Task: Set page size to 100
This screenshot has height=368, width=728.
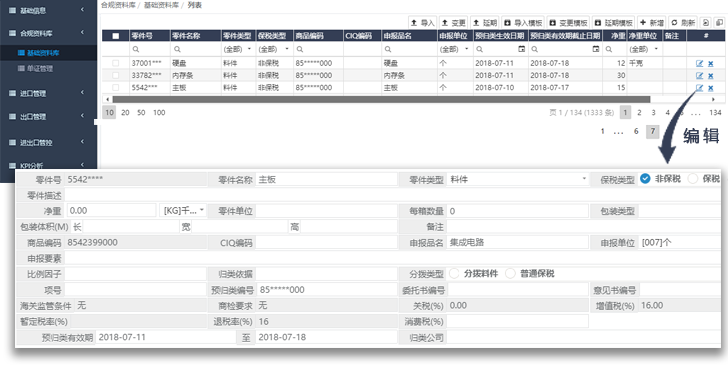Action: coord(159,112)
